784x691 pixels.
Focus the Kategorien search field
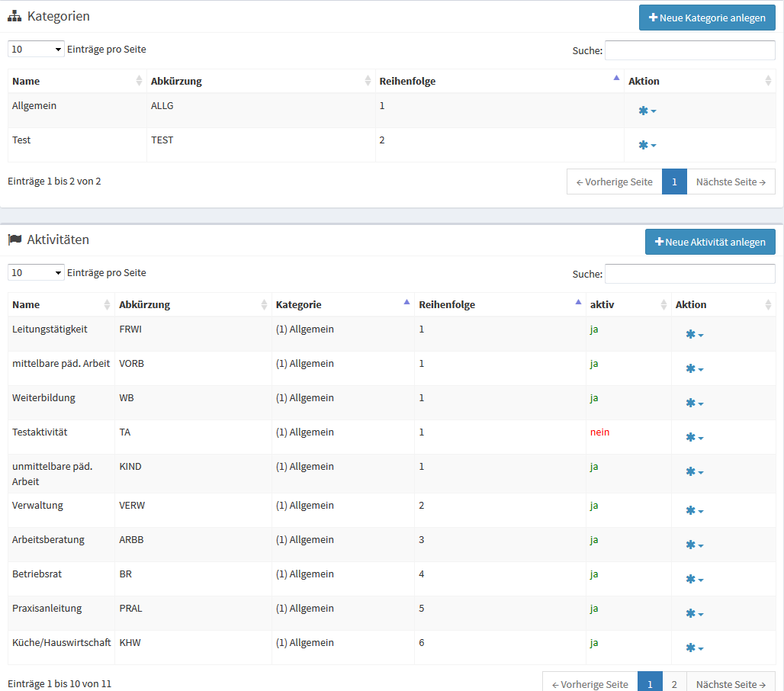coord(689,50)
